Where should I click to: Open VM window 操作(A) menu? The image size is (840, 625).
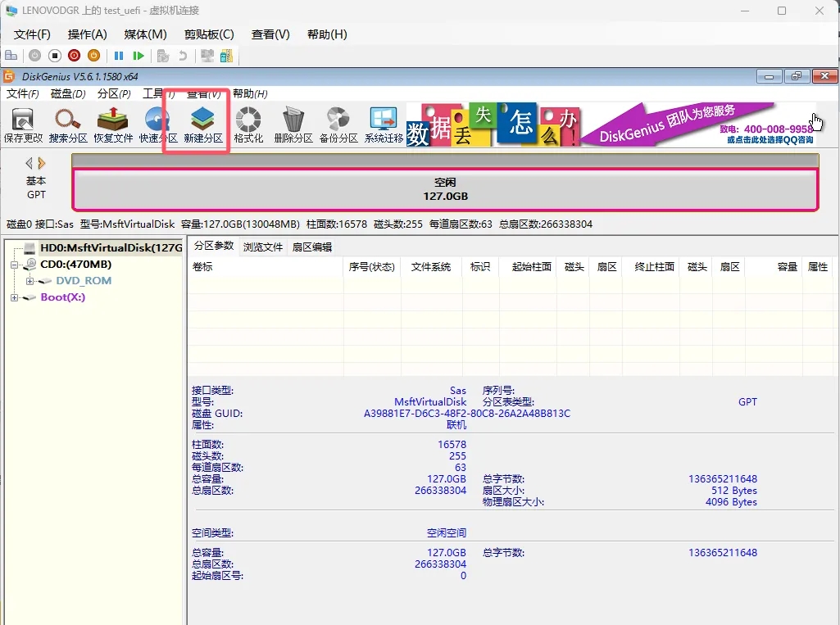(x=88, y=34)
